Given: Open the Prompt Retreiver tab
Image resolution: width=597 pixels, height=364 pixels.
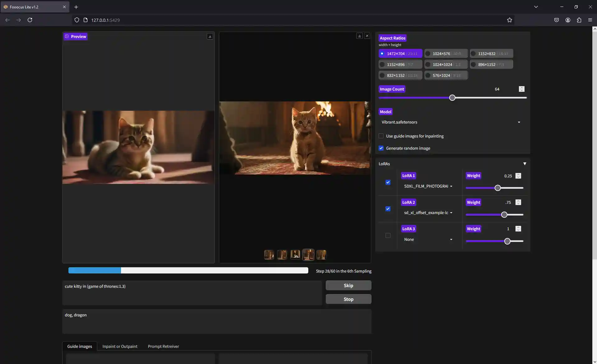Looking at the screenshot, I should click(163, 346).
